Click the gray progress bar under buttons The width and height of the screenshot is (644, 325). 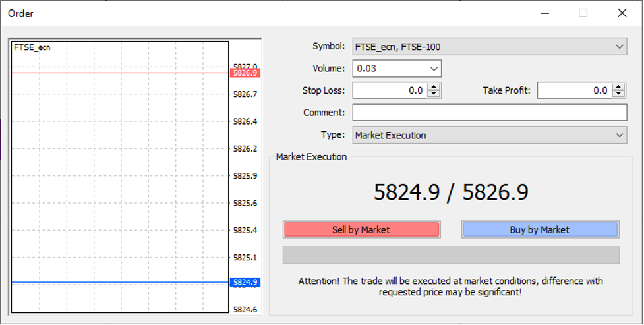451,255
